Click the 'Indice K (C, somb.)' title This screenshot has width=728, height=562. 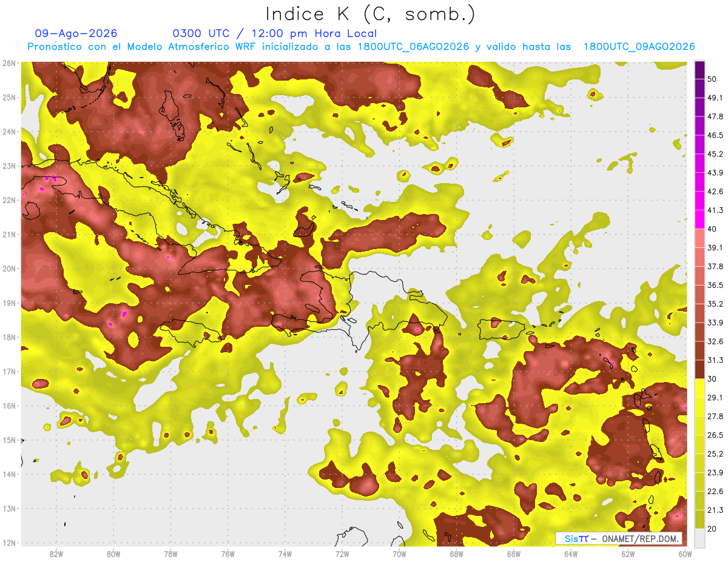(371, 14)
